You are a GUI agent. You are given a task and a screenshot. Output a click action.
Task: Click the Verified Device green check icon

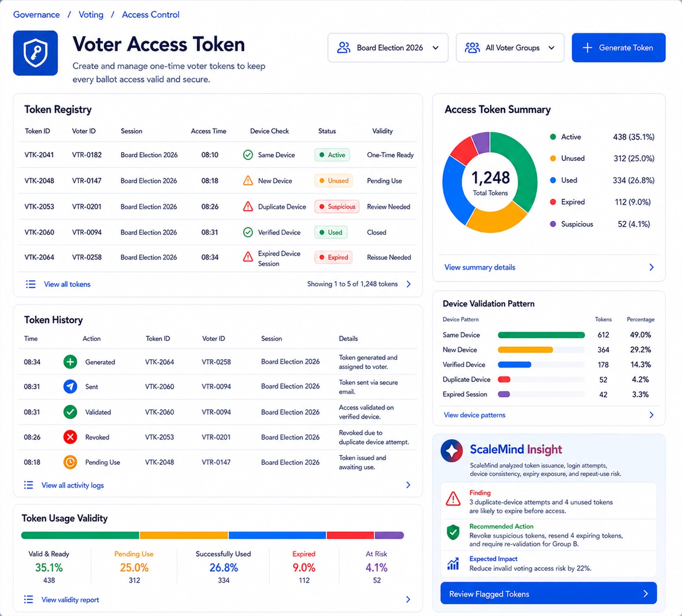[x=248, y=232]
